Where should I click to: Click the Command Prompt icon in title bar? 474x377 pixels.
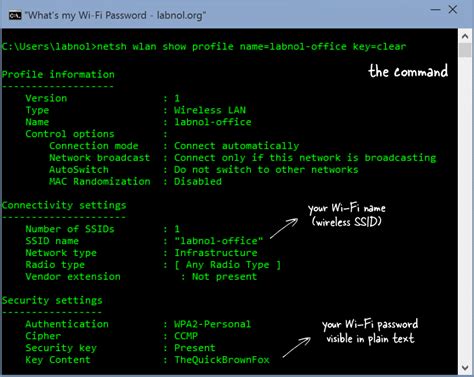(x=15, y=15)
